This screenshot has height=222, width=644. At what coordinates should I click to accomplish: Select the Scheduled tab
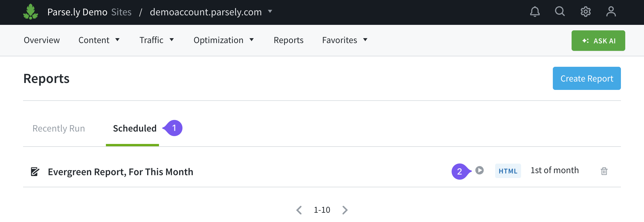point(135,128)
